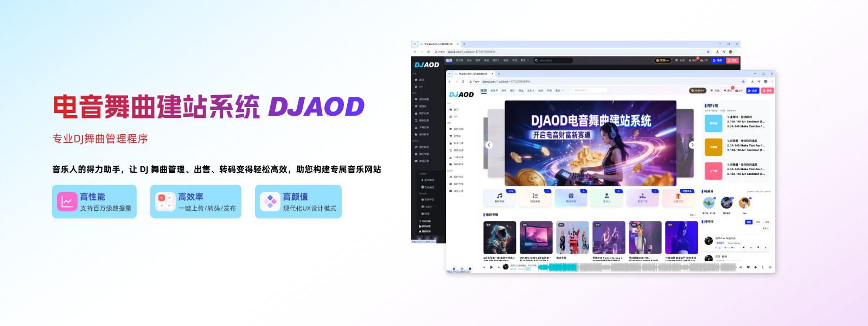The image size is (868, 326).
Task: Click search field in front window header
Action: pos(589,90)
